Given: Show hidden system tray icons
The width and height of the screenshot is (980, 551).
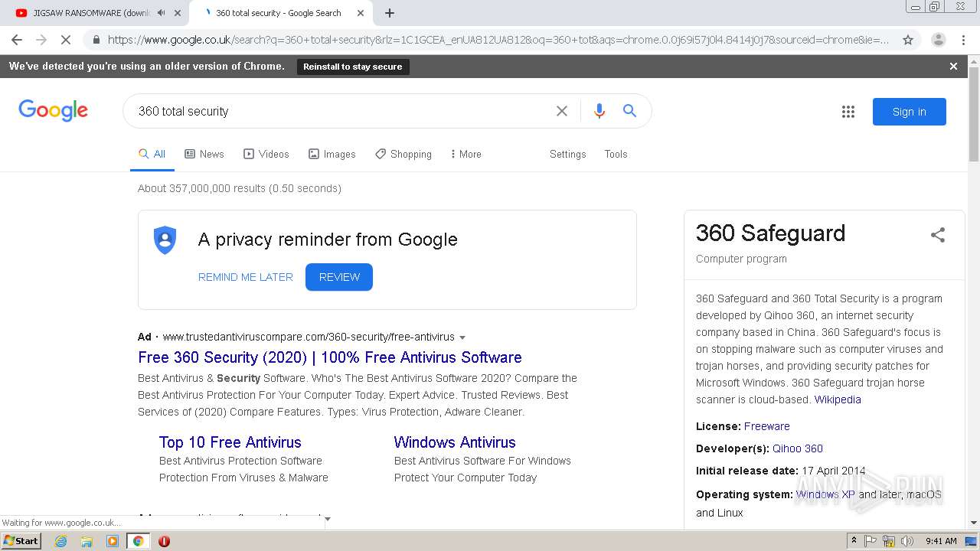Looking at the screenshot, I should point(854,541).
